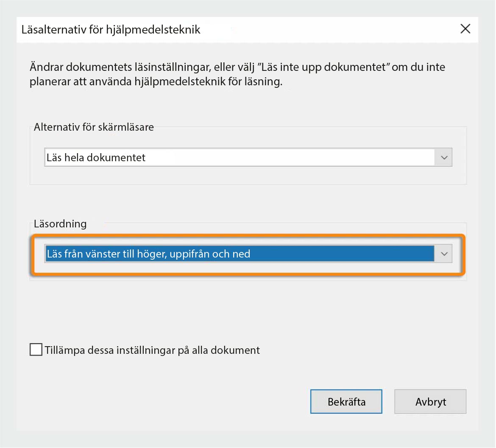496x448 pixels.
Task: Cancel the dialog using Avbryt
Action: click(x=430, y=401)
